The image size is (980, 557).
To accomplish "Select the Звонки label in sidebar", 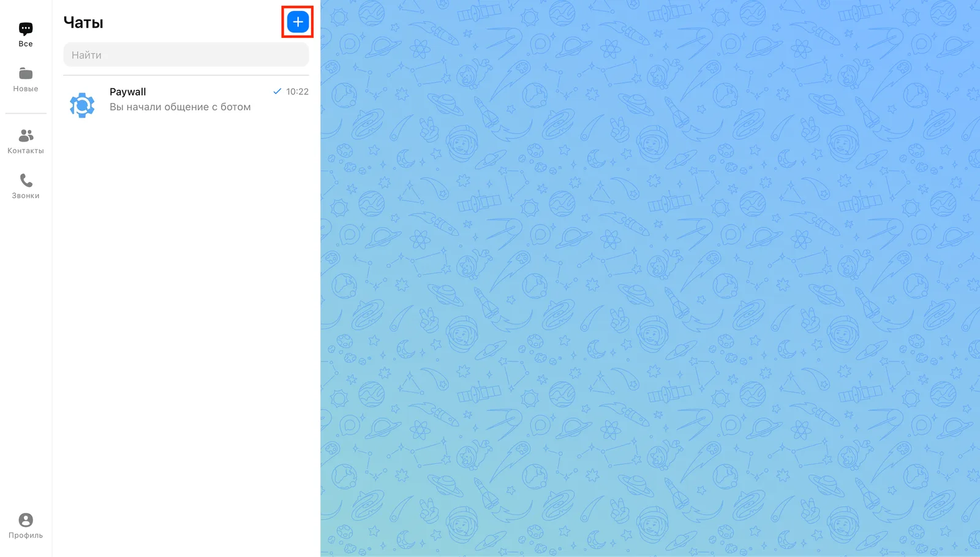I will click(26, 196).
